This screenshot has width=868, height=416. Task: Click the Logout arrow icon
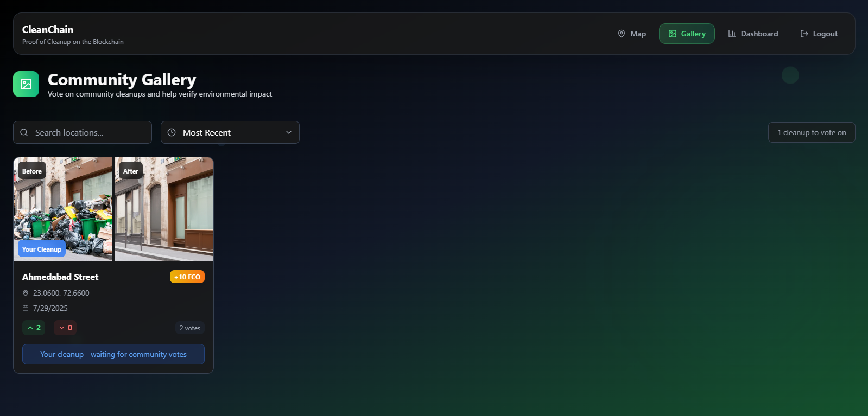(804, 34)
